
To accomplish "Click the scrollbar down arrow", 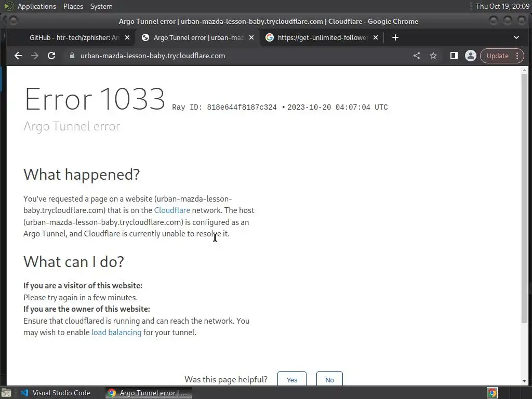I will coord(525,381).
